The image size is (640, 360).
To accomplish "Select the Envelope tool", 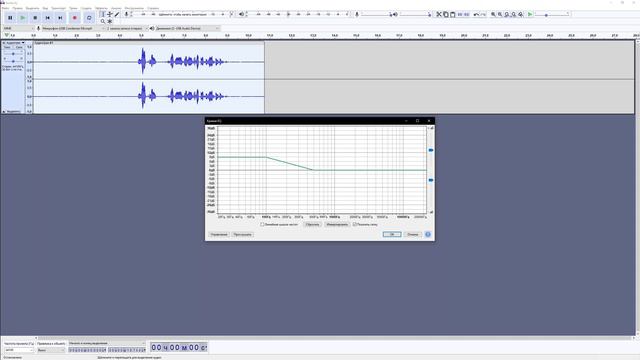I will [x=110, y=14].
